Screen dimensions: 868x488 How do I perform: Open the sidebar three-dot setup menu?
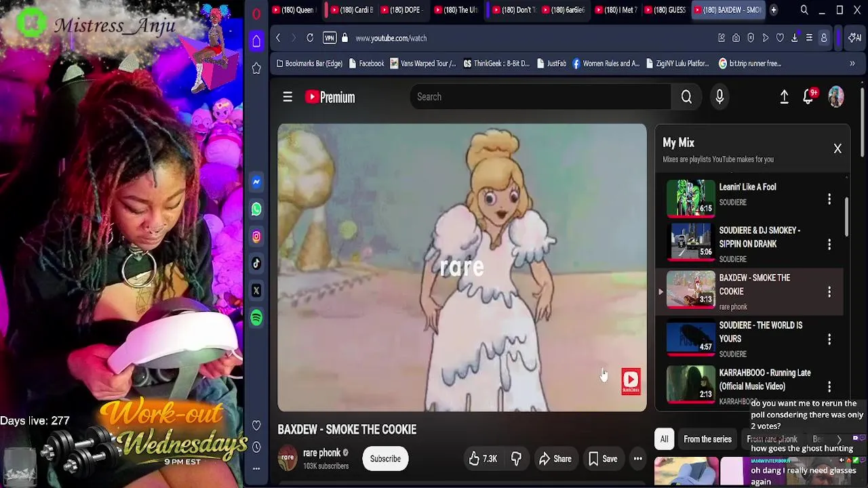click(256, 468)
